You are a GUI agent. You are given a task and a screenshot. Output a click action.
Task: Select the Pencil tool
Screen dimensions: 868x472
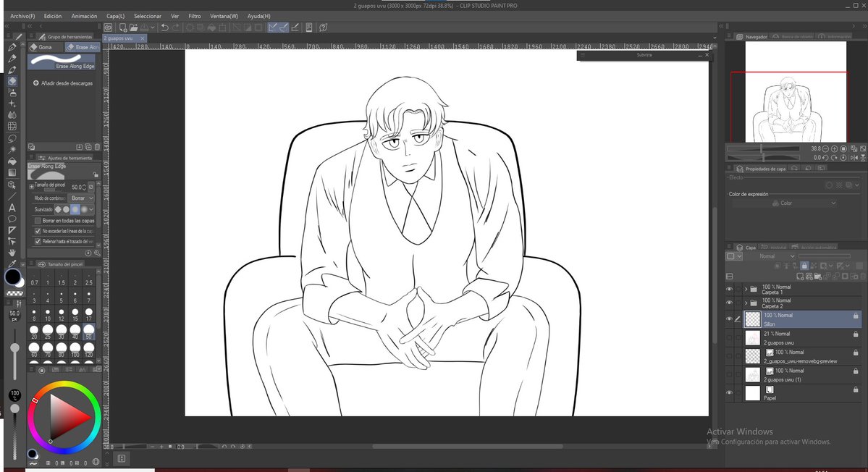click(12, 58)
